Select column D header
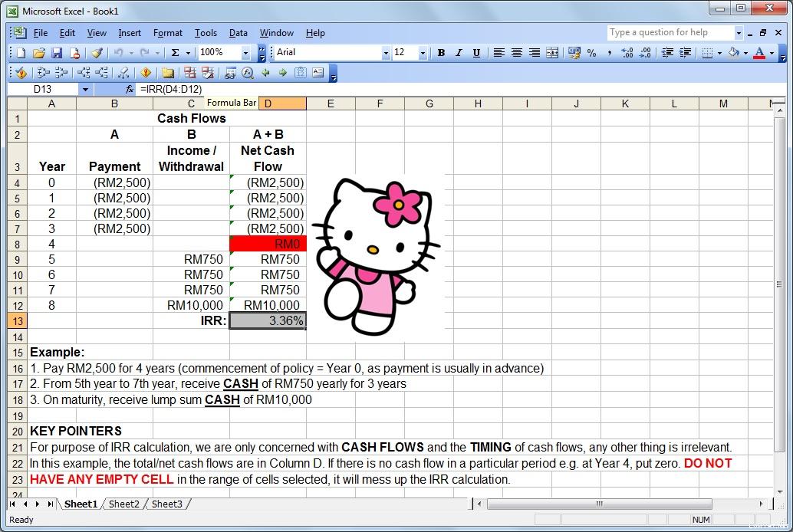Viewport: 793px width, 532px height. 268,103
